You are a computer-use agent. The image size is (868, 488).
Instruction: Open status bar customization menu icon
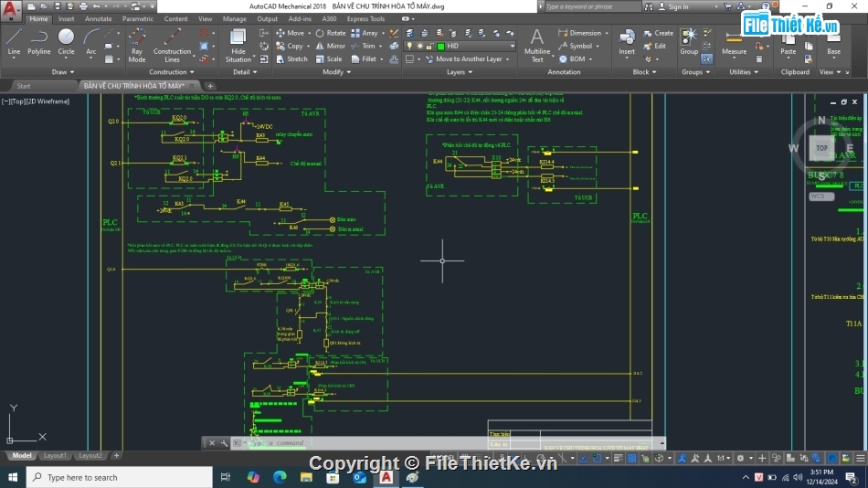click(861, 458)
